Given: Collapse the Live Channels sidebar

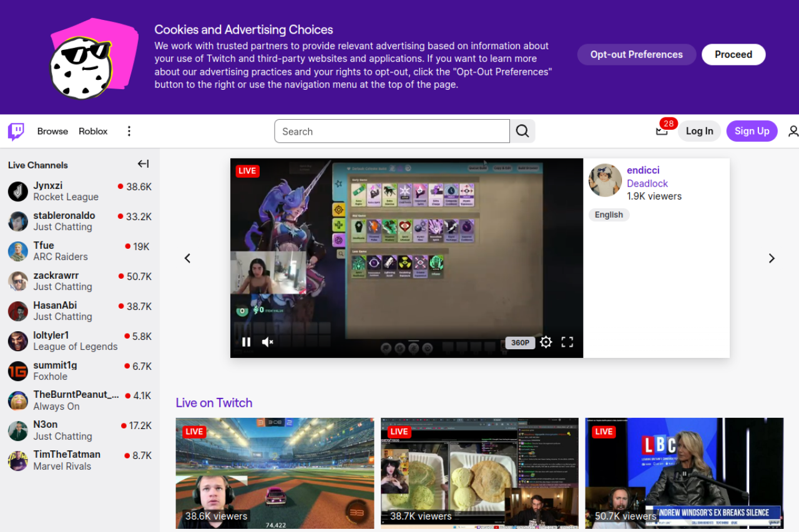Looking at the screenshot, I should 143,163.
